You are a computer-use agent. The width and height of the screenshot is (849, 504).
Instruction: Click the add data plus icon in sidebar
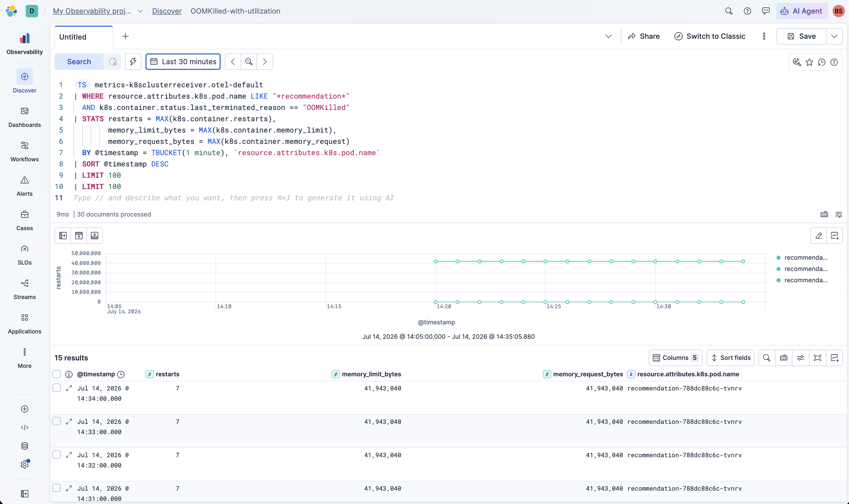(x=24, y=409)
